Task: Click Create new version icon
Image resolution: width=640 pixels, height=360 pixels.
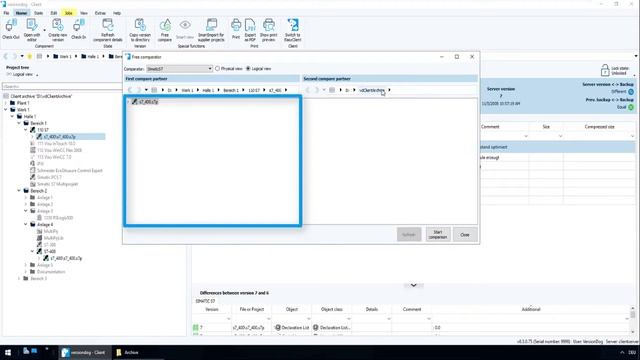Action: [x=58, y=25]
